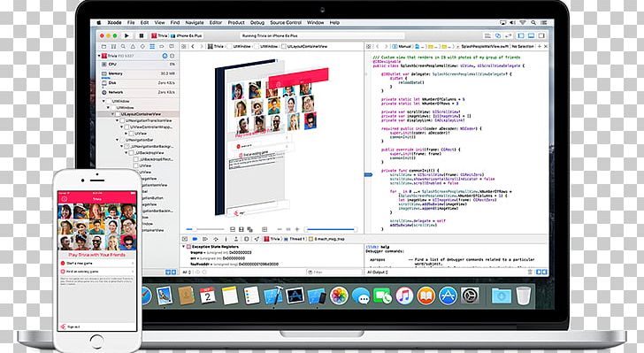The image size is (644, 353).
Task: Open the Messages app in the Dock
Action: point(361,295)
